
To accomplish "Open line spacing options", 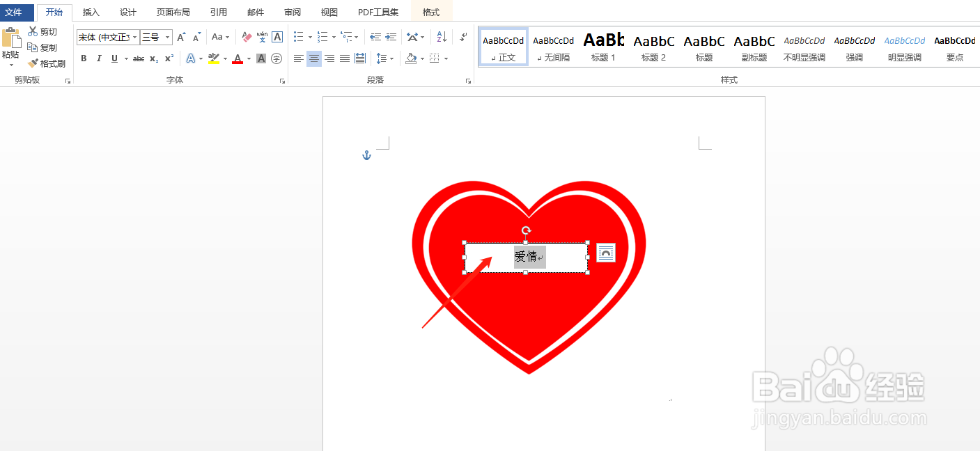I will click(x=384, y=58).
